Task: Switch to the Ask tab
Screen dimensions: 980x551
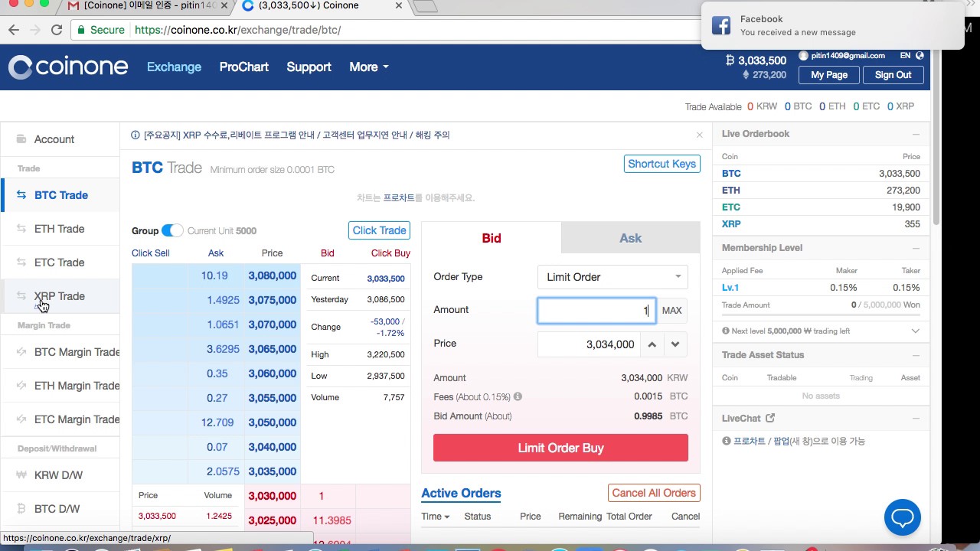Action: pos(631,238)
